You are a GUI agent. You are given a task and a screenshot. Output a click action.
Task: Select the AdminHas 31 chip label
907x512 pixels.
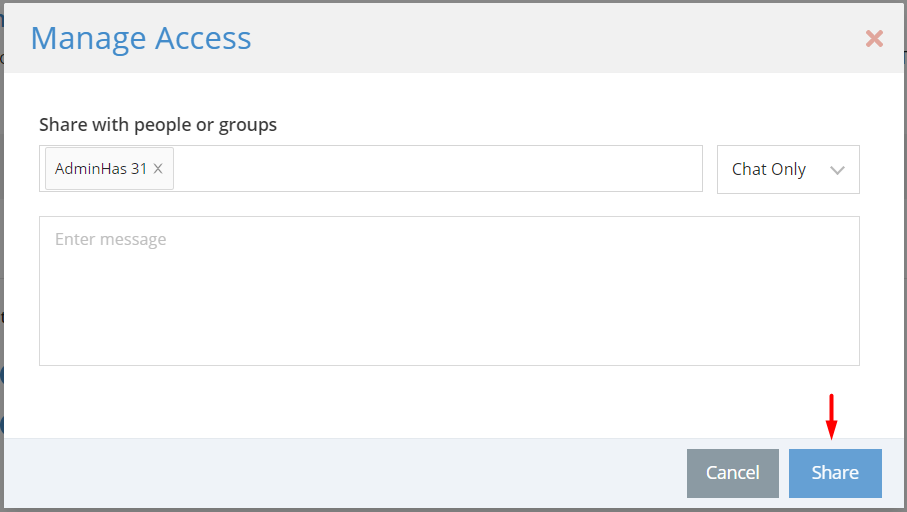[x=101, y=168]
